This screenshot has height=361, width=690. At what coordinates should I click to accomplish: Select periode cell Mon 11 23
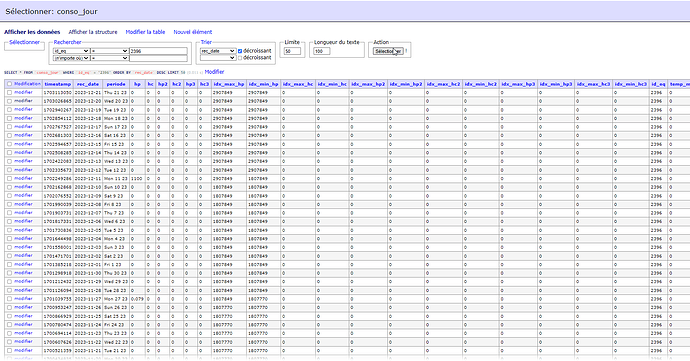click(116, 179)
